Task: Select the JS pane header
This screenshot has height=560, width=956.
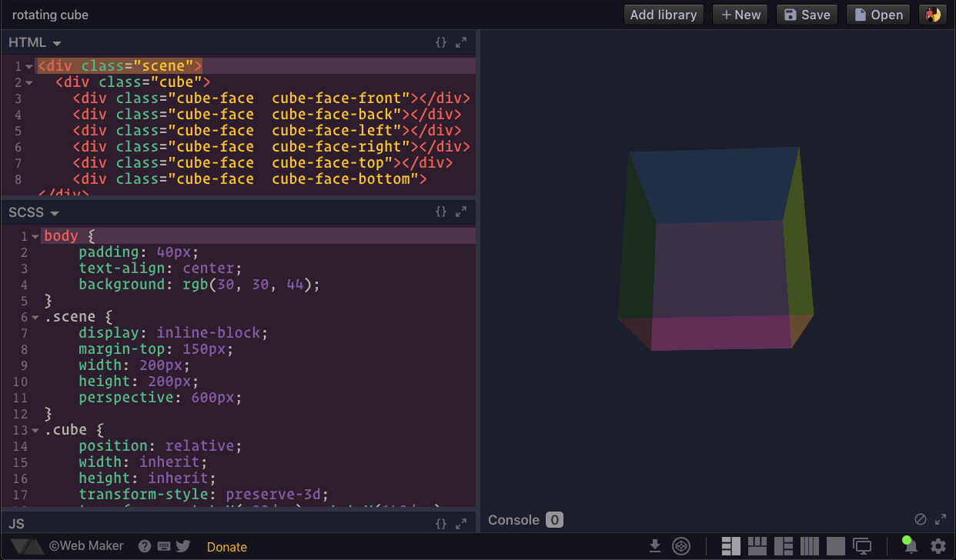Action: [x=17, y=523]
